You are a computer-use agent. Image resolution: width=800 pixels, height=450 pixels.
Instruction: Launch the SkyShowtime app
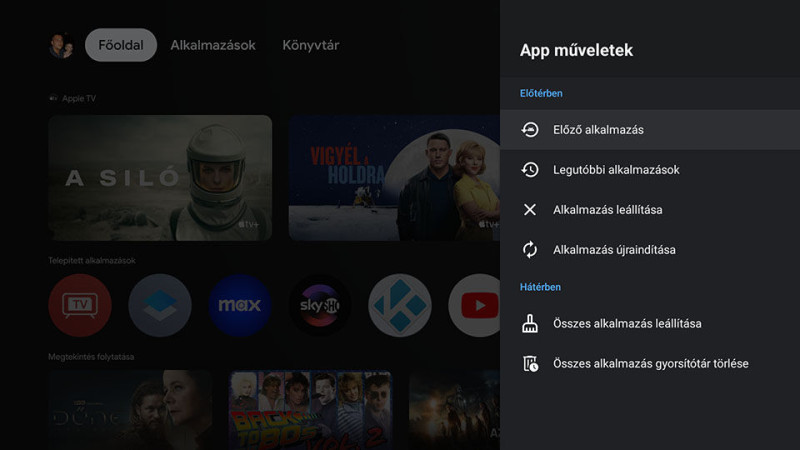point(320,305)
